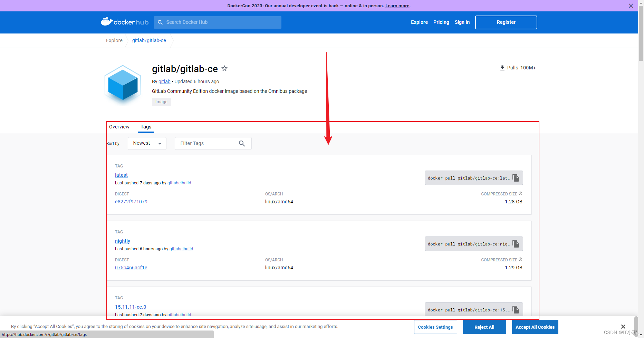Screen dimensions: 644x338
Task: Open digest e8272f971079
Action: pyautogui.click(x=131, y=202)
